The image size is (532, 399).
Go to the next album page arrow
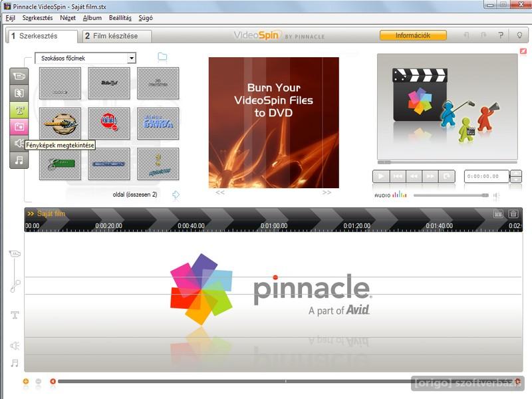pos(176,195)
